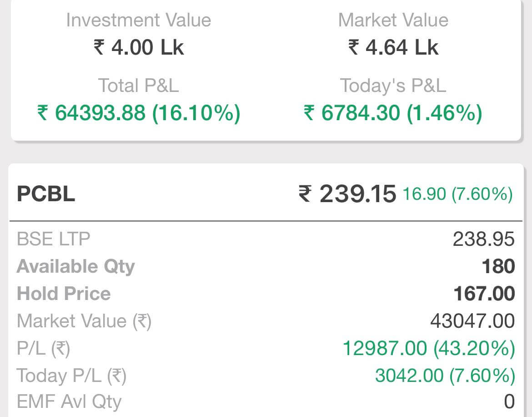Tap the Hold Price label
532x417 pixels.
click(x=64, y=294)
